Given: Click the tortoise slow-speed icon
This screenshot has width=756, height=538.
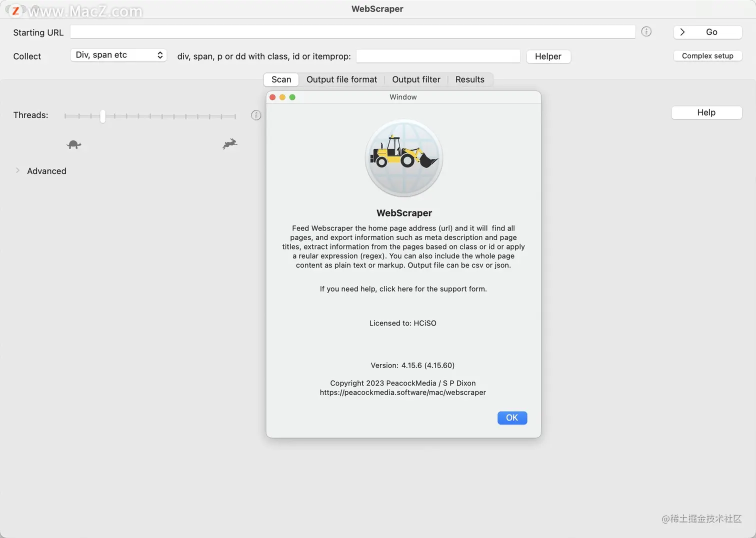Looking at the screenshot, I should (73, 144).
